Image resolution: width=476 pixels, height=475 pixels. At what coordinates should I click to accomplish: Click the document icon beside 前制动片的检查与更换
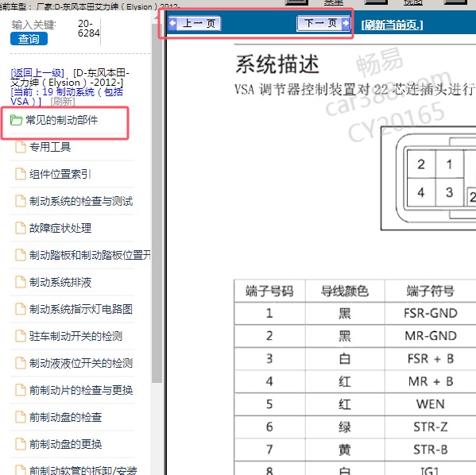point(21,390)
